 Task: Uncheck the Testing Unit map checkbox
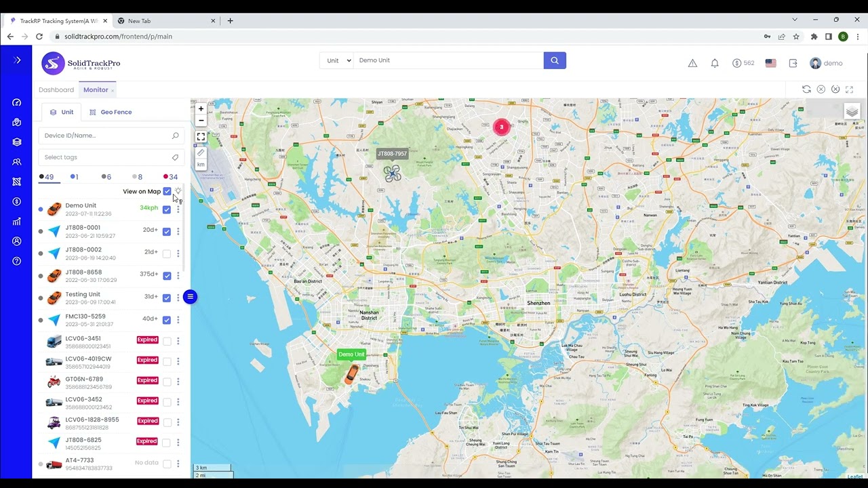coord(167,298)
